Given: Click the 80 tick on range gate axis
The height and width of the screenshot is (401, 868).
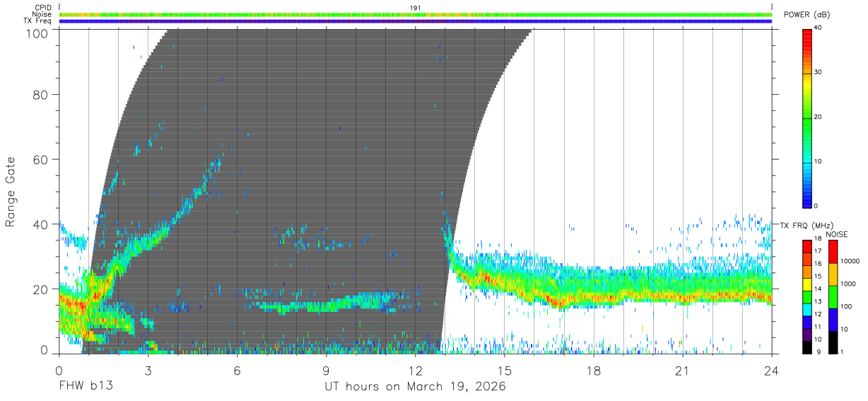Looking at the screenshot, I should [x=41, y=94].
